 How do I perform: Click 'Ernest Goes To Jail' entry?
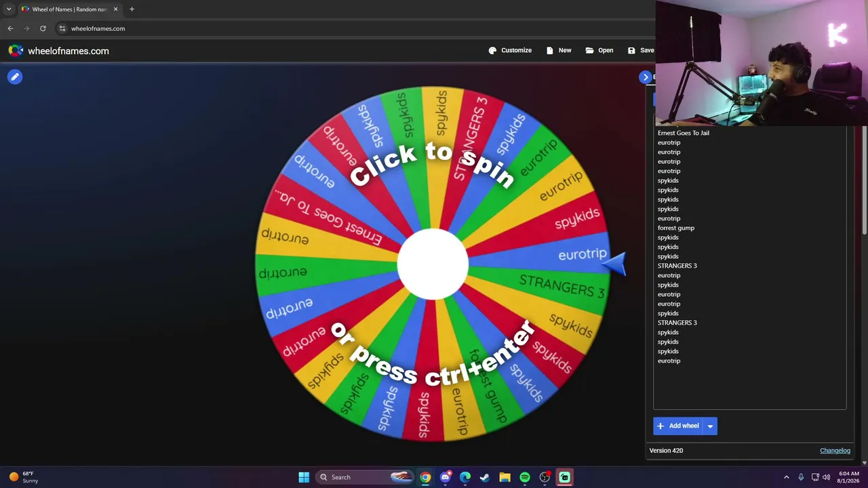684,133
